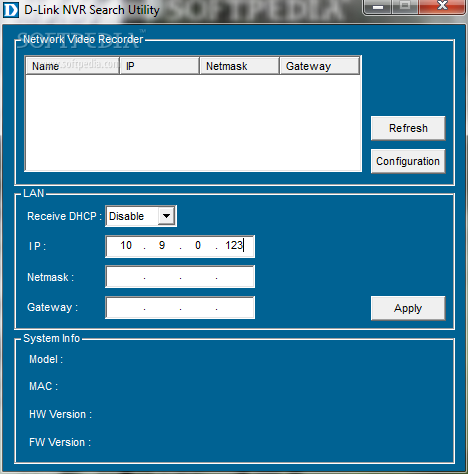
Task: Click the Netmask column header
Action: [239, 66]
